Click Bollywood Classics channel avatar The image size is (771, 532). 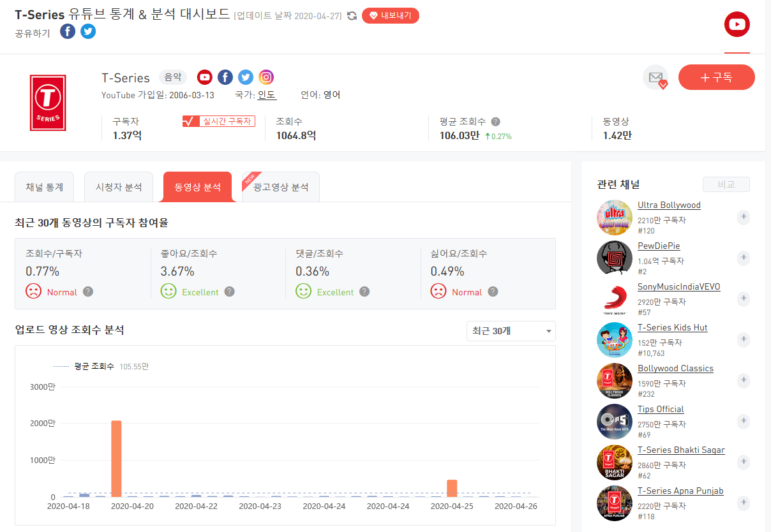615,381
